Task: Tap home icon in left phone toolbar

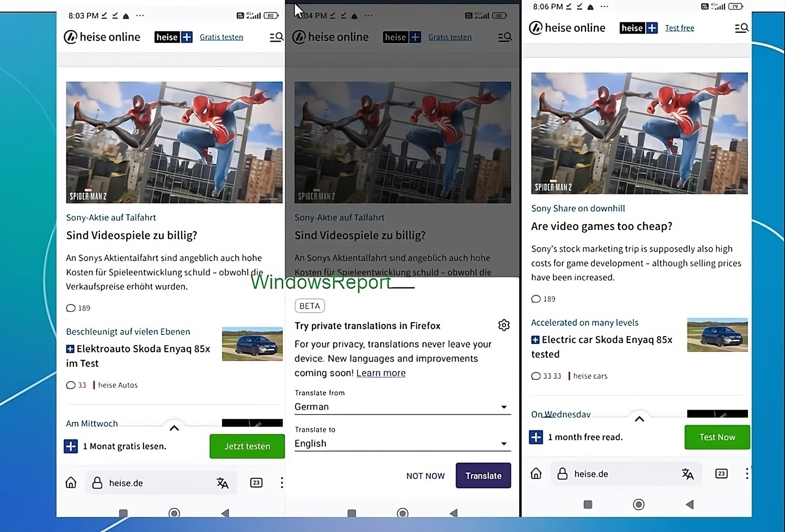Action: pyautogui.click(x=71, y=483)
